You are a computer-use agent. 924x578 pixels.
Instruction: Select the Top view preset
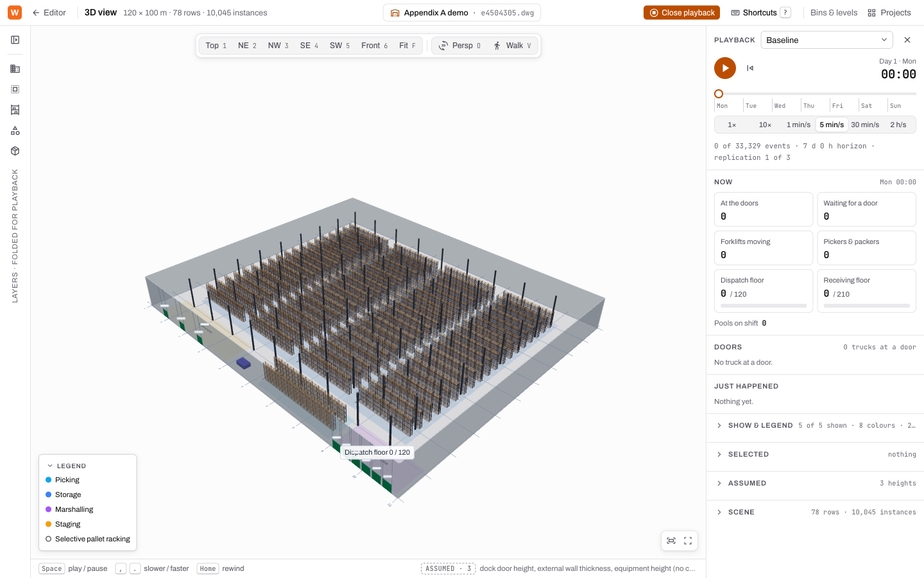pos(216,46)
